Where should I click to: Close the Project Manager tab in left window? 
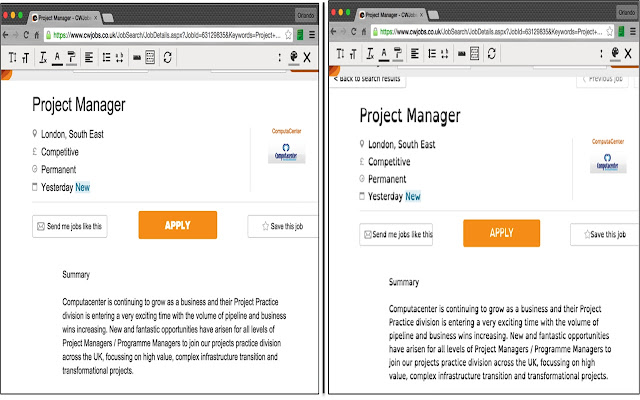[x=96, y=18]
